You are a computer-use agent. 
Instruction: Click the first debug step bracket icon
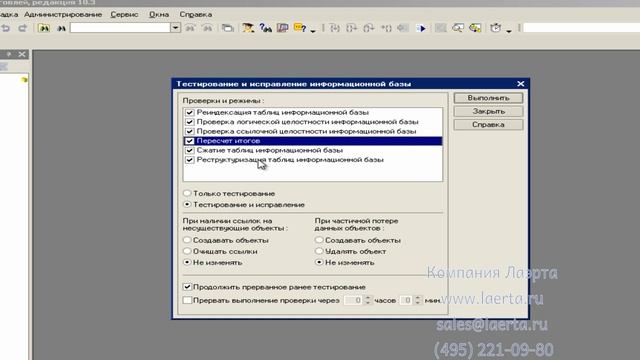tap(335, 28)
